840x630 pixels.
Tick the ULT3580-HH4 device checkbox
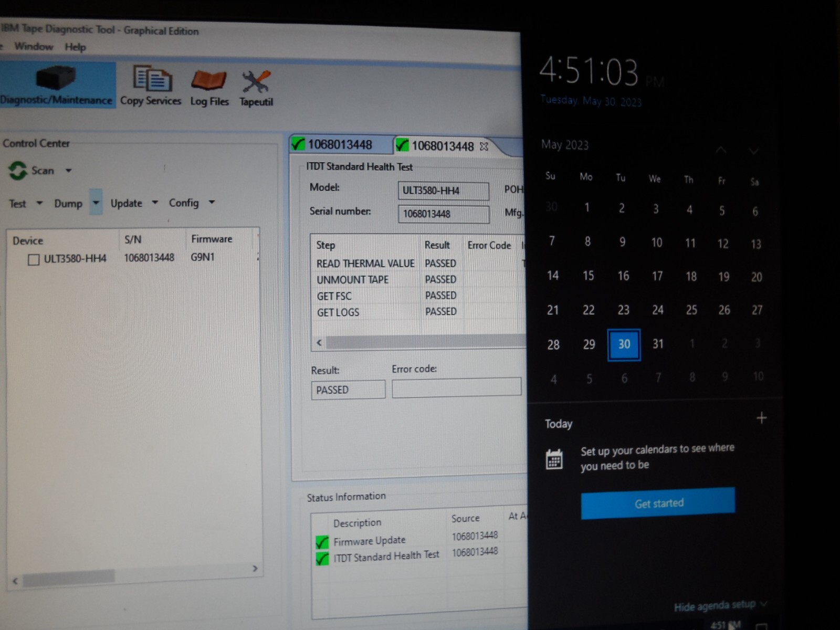pos(34,259)
